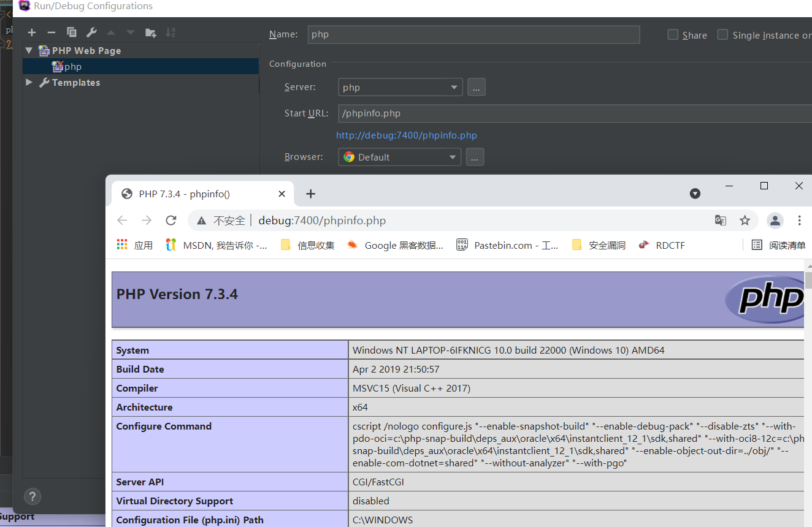
Task: Sort the configurations alphabetically
Action: pos(170,32)
